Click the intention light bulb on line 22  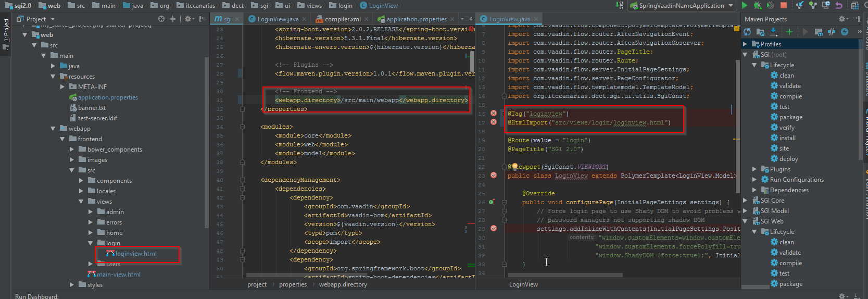(514, 167)
